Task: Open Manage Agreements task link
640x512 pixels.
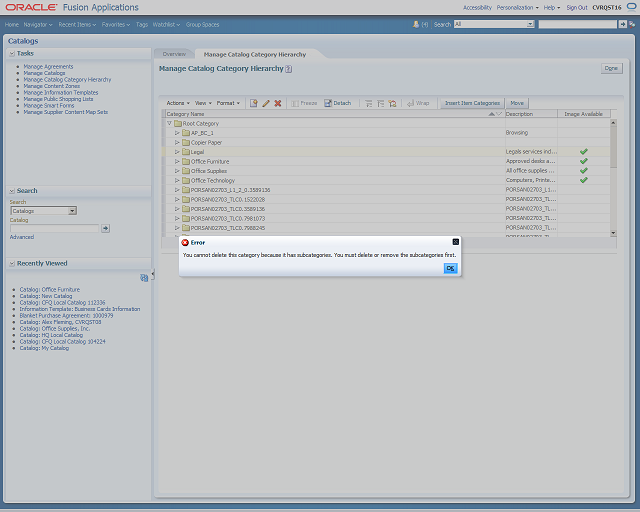Action: pos(48,67)
